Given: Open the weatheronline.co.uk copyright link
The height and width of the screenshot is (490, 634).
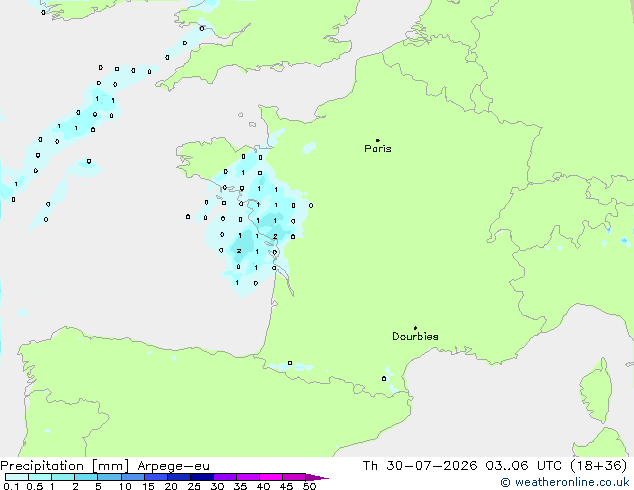Looking at the screenshot, I should pos(565,482).
